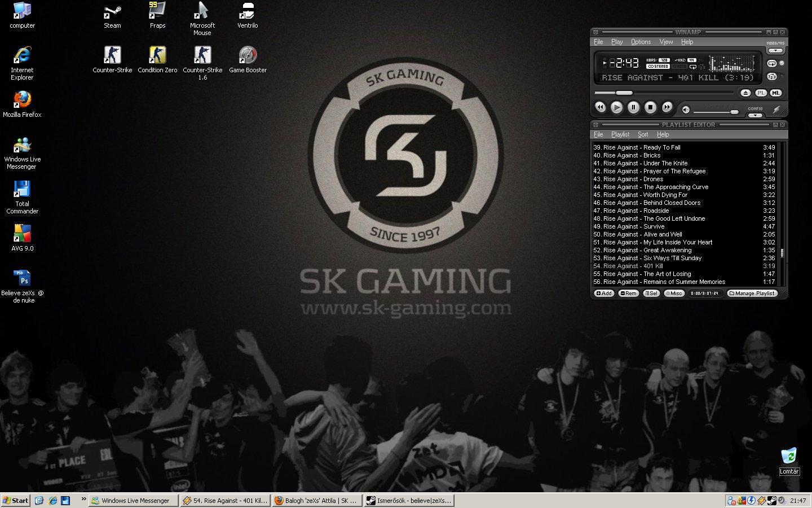The width and height of the screenshot is (812, 508).
Task: Toggle the ML media library button
Action: (x=776, y=93)
